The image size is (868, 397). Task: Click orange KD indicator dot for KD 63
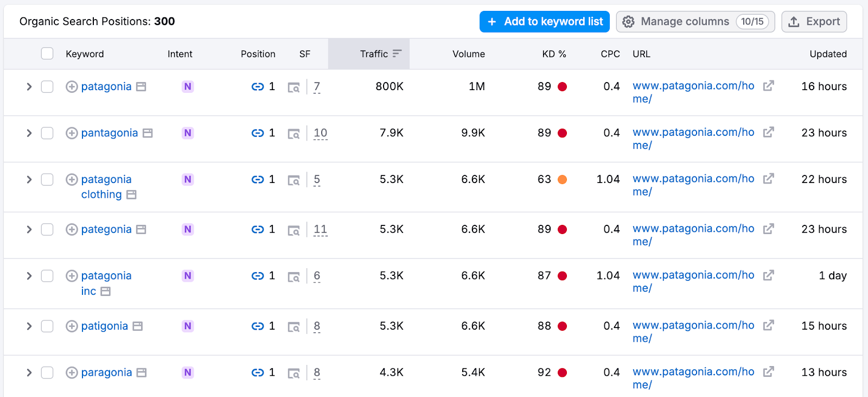coord(563,179)
